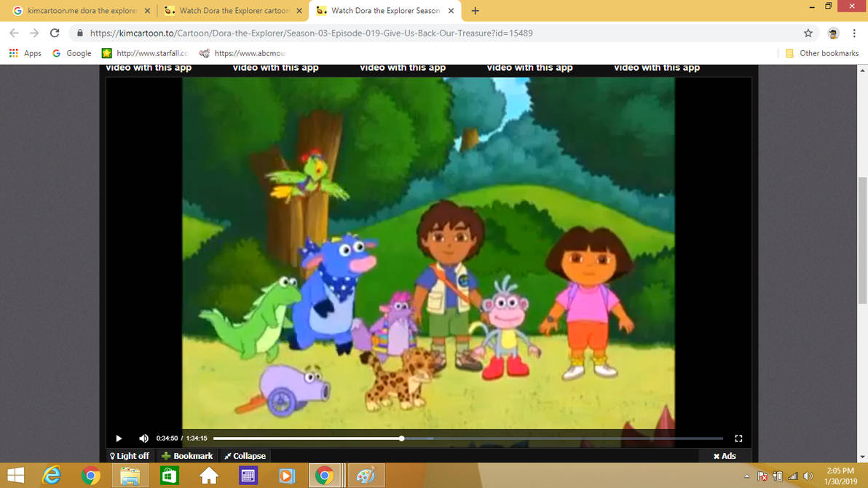Click the scrollbar up arrow
This screenshot has width=868, height=488.
pyautogui.click(x=862, y=70)
